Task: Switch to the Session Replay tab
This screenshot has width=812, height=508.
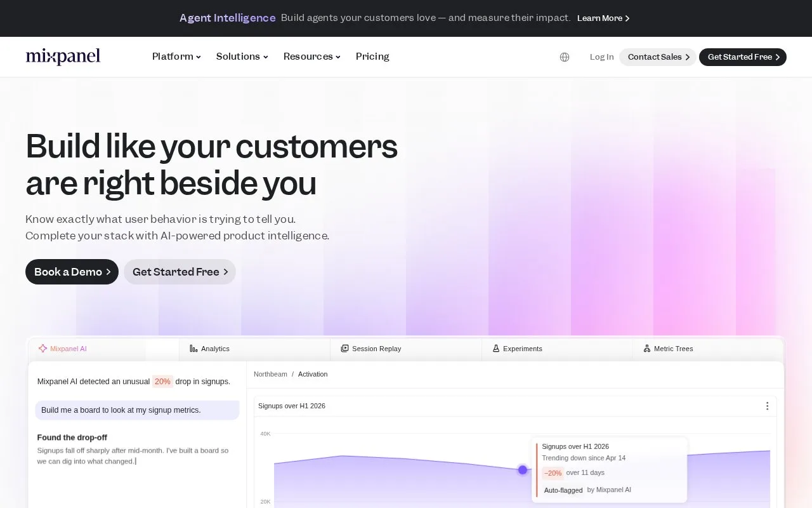Action: click(x=406, y=349)
